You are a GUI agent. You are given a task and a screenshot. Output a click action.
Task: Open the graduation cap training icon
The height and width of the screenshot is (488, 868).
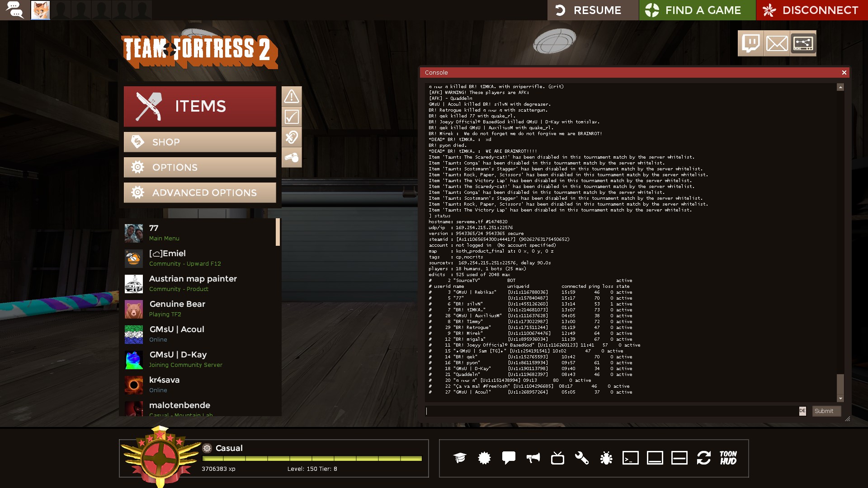pos(460,458)
